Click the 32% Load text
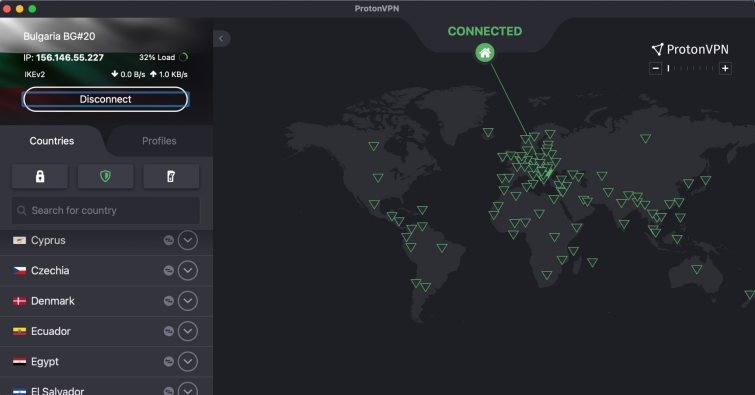Screen dimensions: 755x395 (x=157, y=57)
